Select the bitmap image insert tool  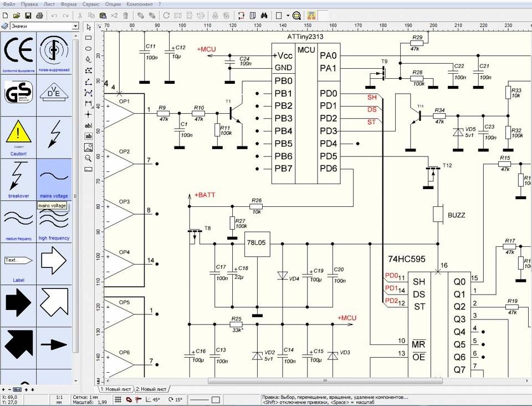pos(89,147)
